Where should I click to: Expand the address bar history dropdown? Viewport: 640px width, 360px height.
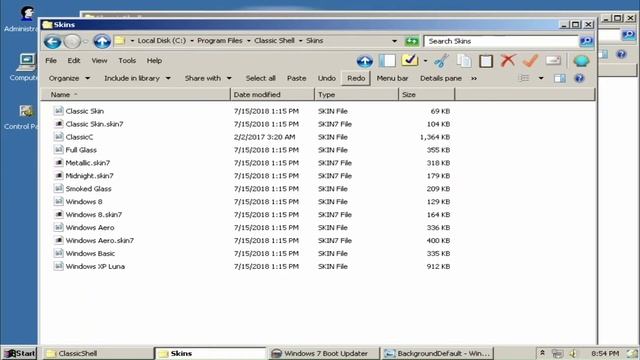394,41
